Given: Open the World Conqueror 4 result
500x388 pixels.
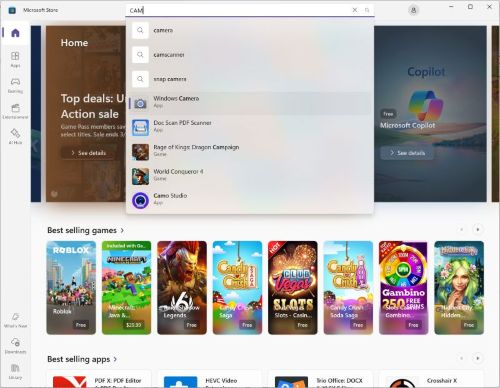Looking at the screenshot, I should [x=250, y=176].
